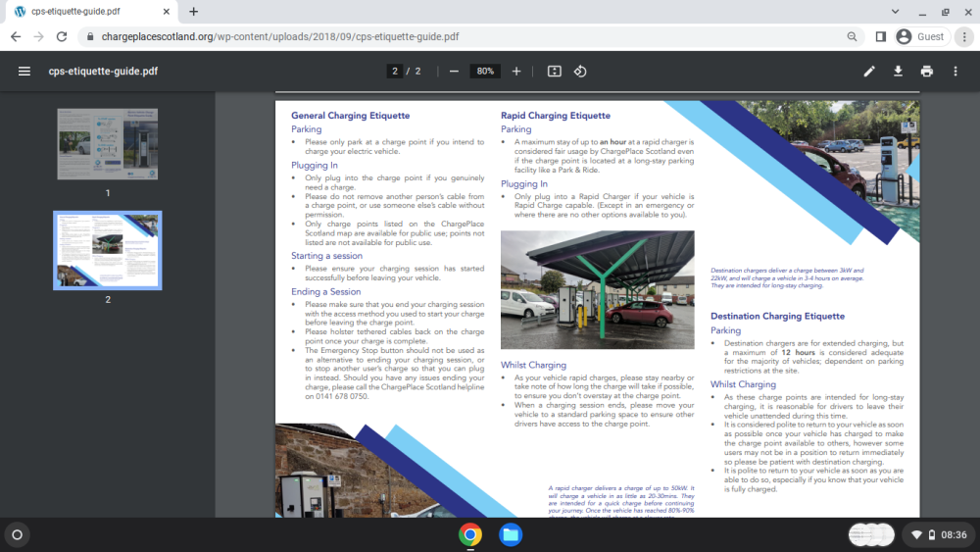
Task: Select page 2 thumbnail
Action: click(108, 251)
